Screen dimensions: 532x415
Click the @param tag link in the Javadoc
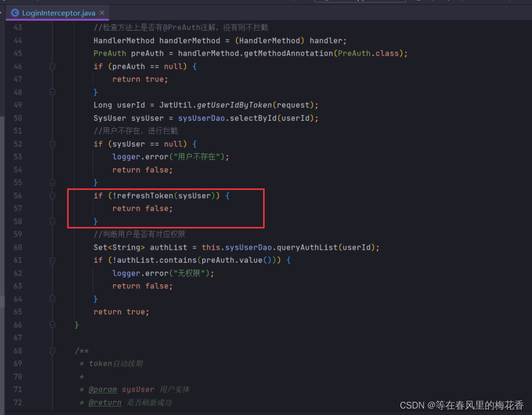tap(102, 389)
